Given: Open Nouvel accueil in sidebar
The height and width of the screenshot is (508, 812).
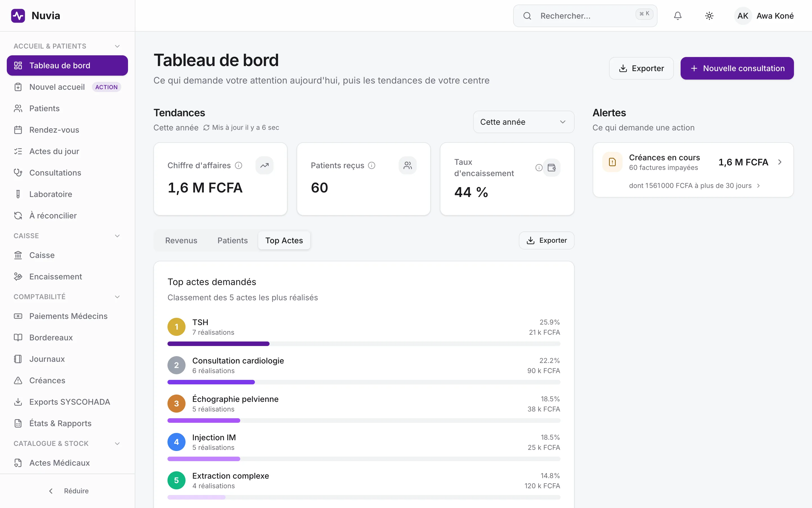Looking at the screenshot, I should 67,87.
